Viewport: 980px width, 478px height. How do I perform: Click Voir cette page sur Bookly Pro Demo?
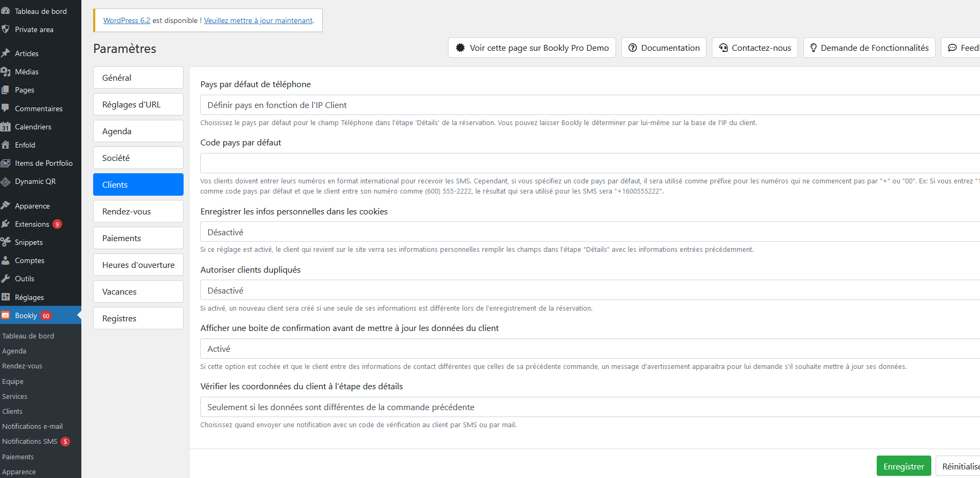532,48
